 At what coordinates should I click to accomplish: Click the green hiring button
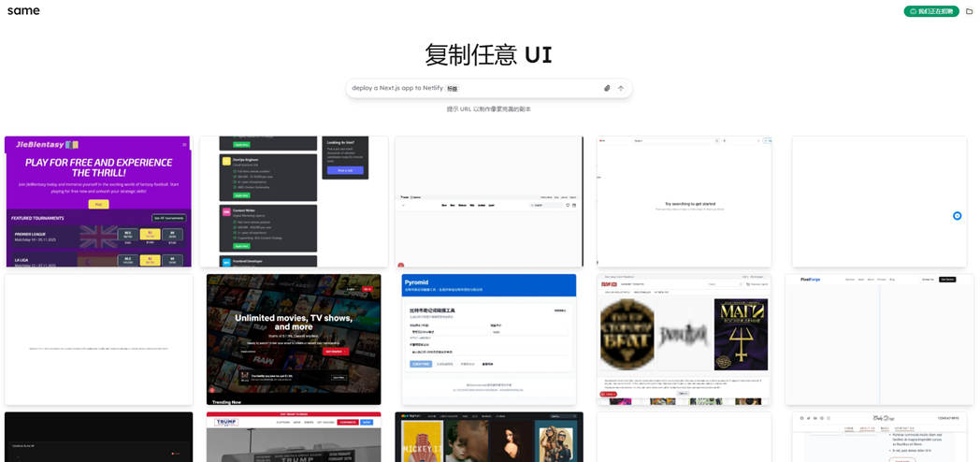(x=930, y=11)
